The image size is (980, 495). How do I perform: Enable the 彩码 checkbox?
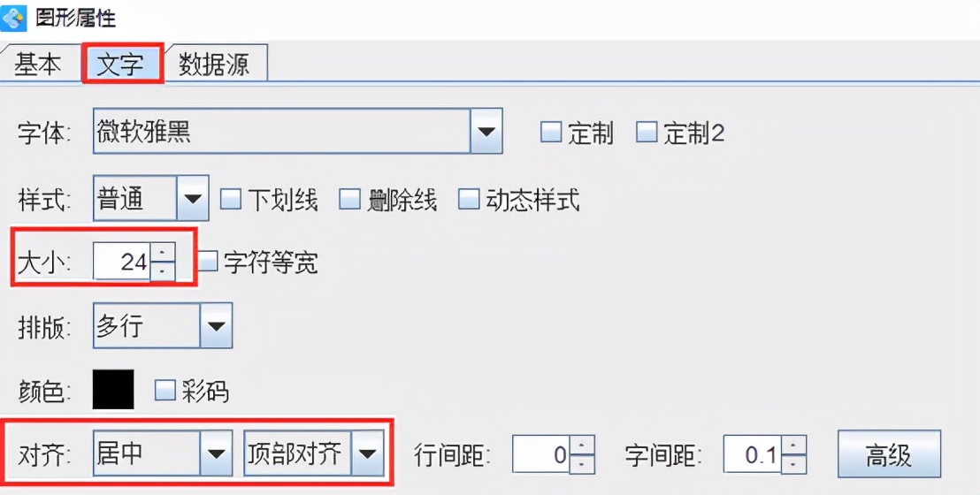[x=165, y=390]
